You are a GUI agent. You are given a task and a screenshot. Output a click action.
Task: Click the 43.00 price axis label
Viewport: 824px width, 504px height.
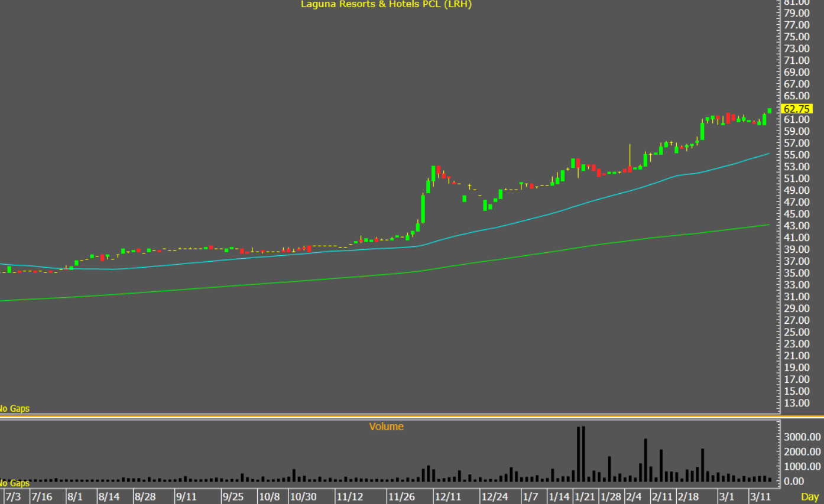[796, 226]
